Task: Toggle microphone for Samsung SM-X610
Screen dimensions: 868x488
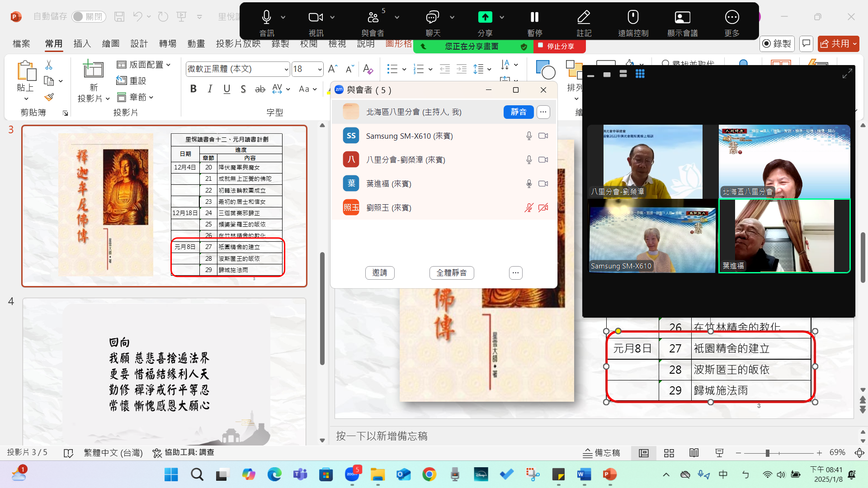Action: (529, 136)
